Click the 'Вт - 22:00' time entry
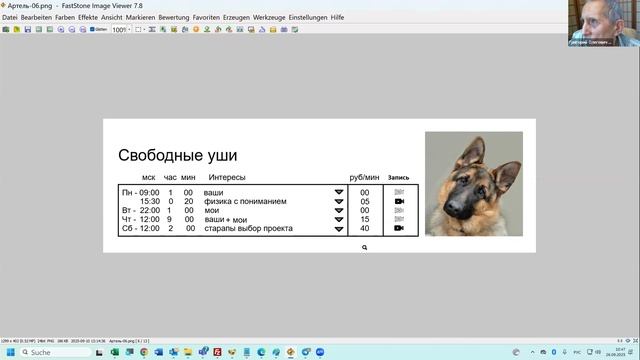640x360 pixels. (x=141, y=210)
